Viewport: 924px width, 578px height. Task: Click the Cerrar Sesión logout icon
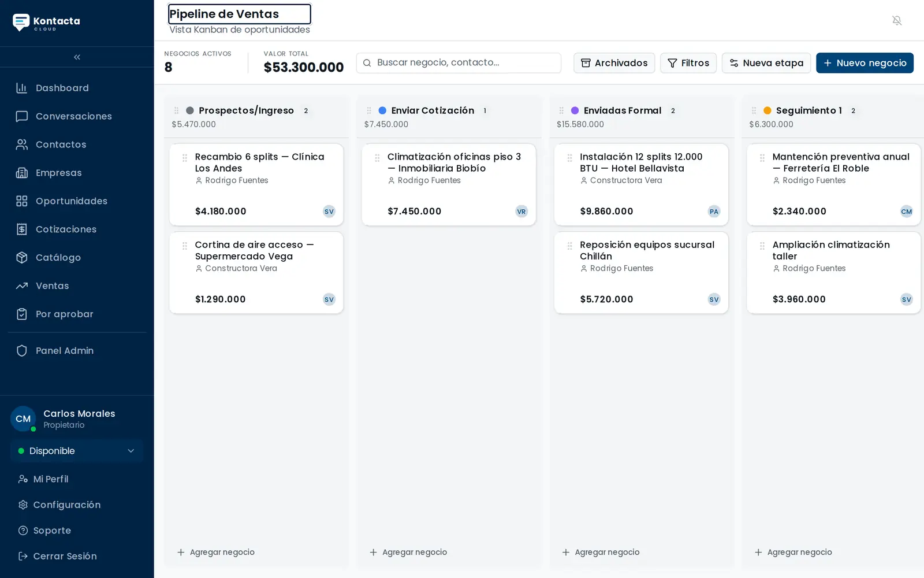23,556
